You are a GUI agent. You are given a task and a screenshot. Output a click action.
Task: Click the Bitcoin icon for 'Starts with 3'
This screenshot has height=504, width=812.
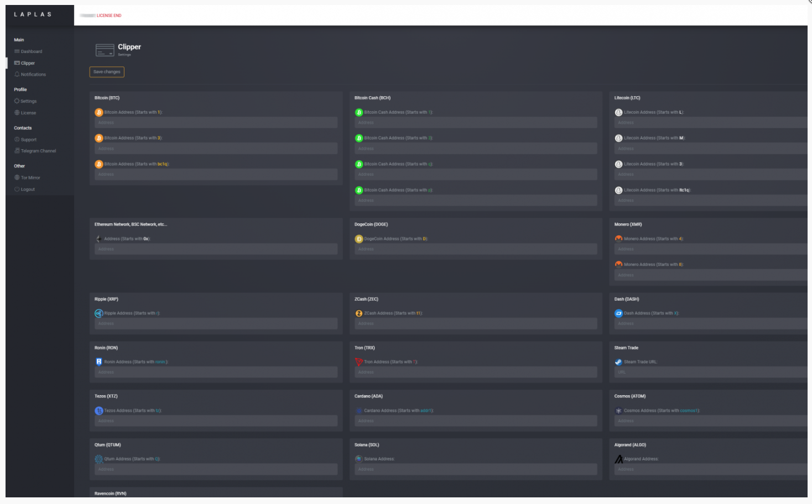tap(99, 138)
